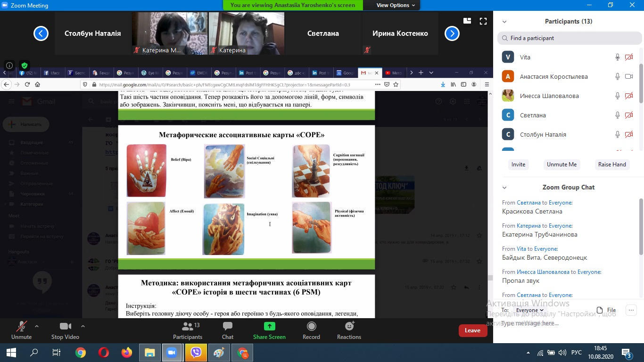The height and width of the screenshot is (362, 644).
Task: Select the Катерина video thumbnail
Action: tap(247, 33)
